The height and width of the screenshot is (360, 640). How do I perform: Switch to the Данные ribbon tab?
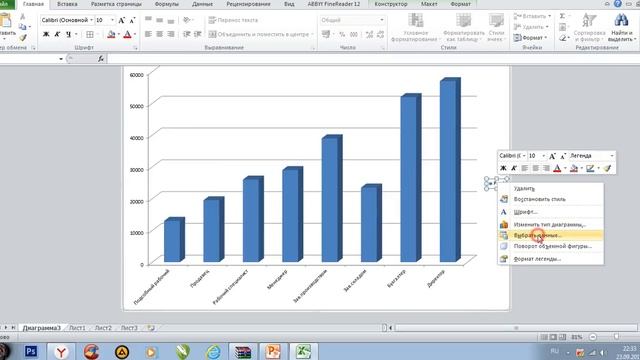coord(202,4)
